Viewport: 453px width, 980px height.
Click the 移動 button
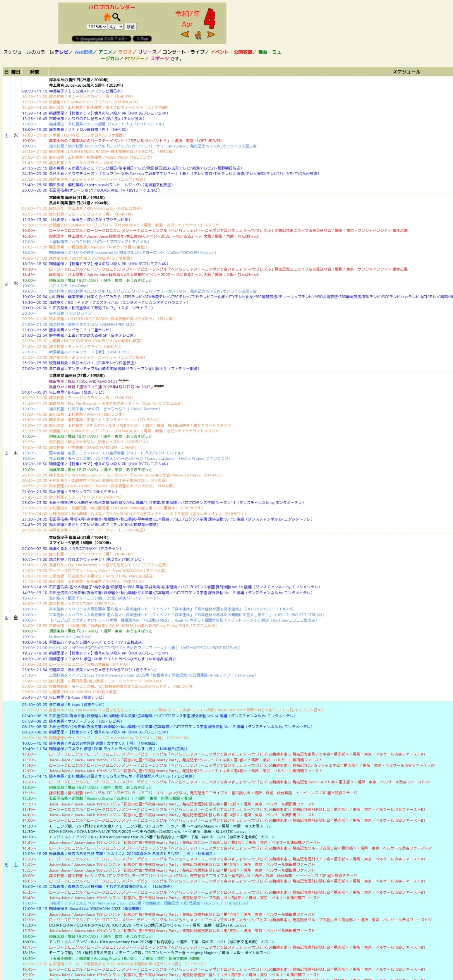pyautogui.click(x=131, y=27)
